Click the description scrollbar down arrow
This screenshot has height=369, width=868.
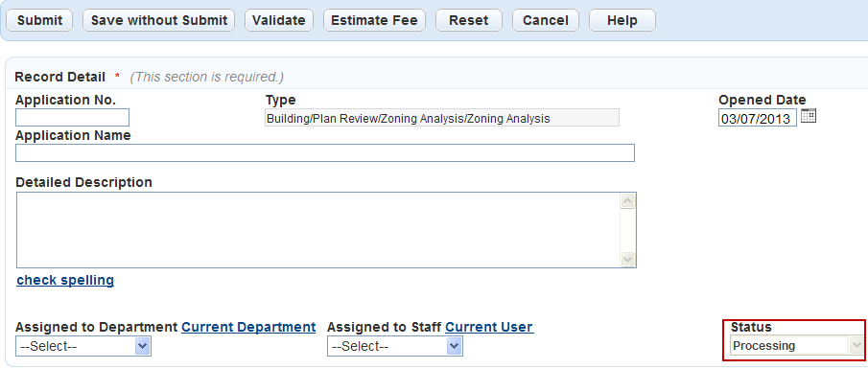point(628,259)
